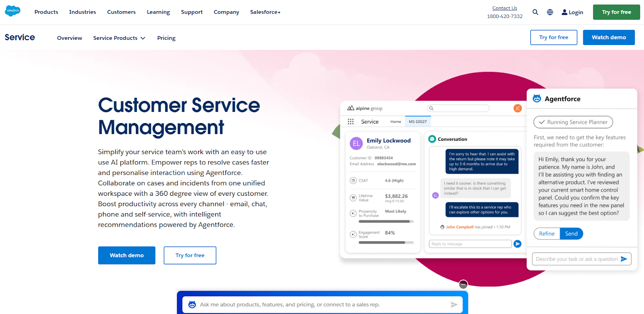Click the 84% engagement score value
644x314 pixels.
[x=390, y=233]
